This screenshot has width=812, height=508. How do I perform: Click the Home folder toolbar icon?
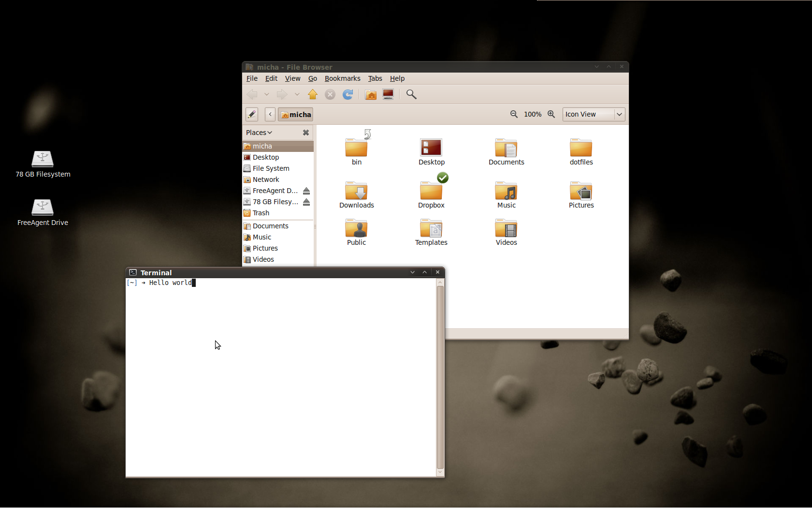(371, 95)
